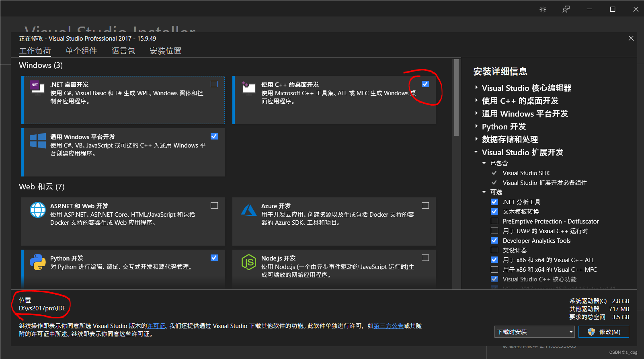644x359 pixels.
Task: Expand 使用 C++ 的桌面开发 details
Action: 476,101
